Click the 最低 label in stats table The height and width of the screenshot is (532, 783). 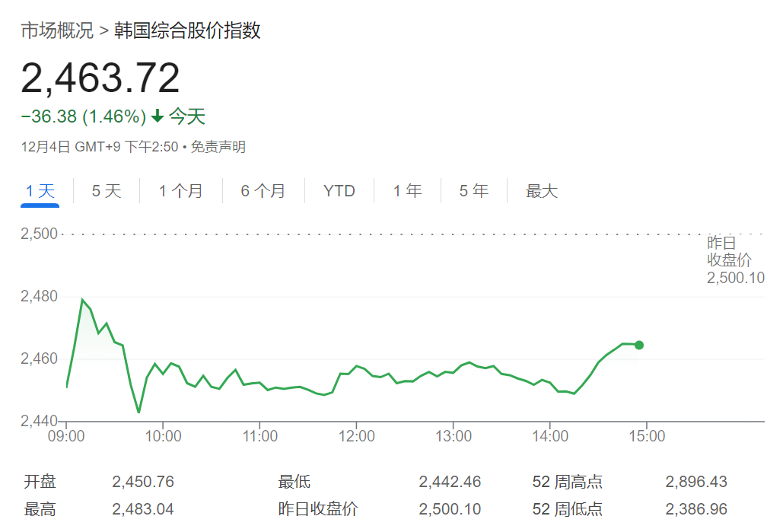(294, 482)
